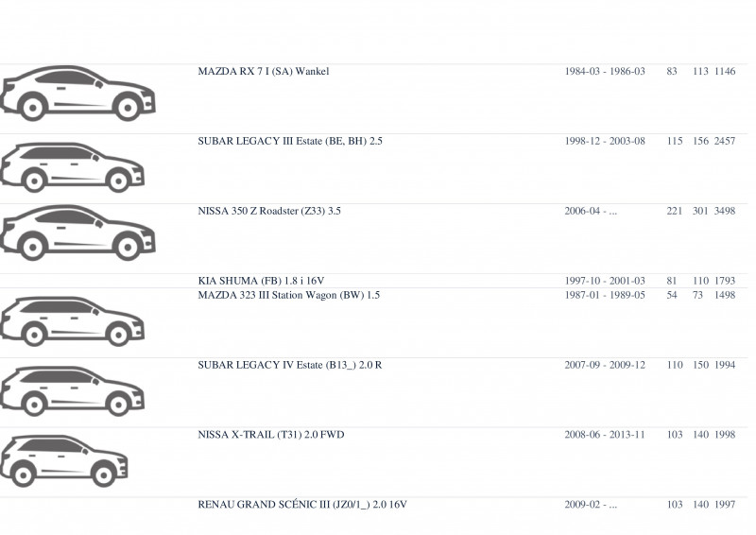
Task: Click the coupe car icon beside MAZDA RX 7
Action: (x=77, y=94)
